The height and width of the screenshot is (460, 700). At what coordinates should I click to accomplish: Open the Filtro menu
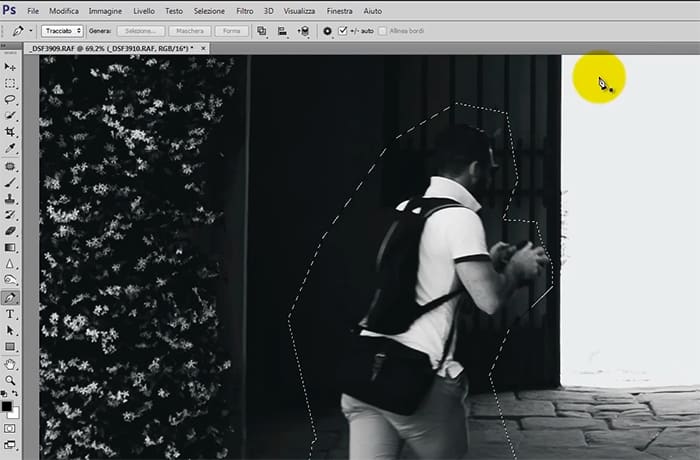(243, 10)
